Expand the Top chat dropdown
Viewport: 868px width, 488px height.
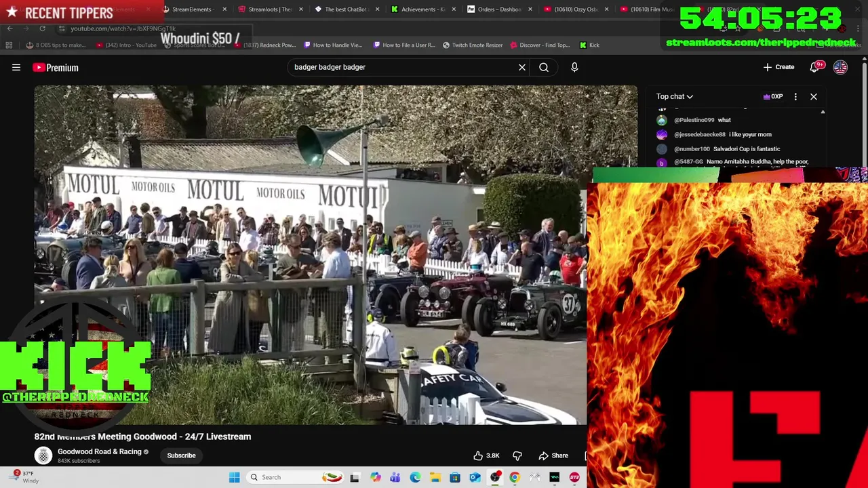(x=674, y=96)
